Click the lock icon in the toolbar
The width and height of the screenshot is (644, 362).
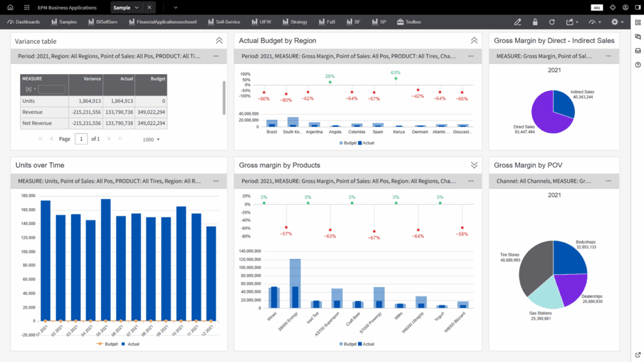pyautogui.click(x=535, y=21)
